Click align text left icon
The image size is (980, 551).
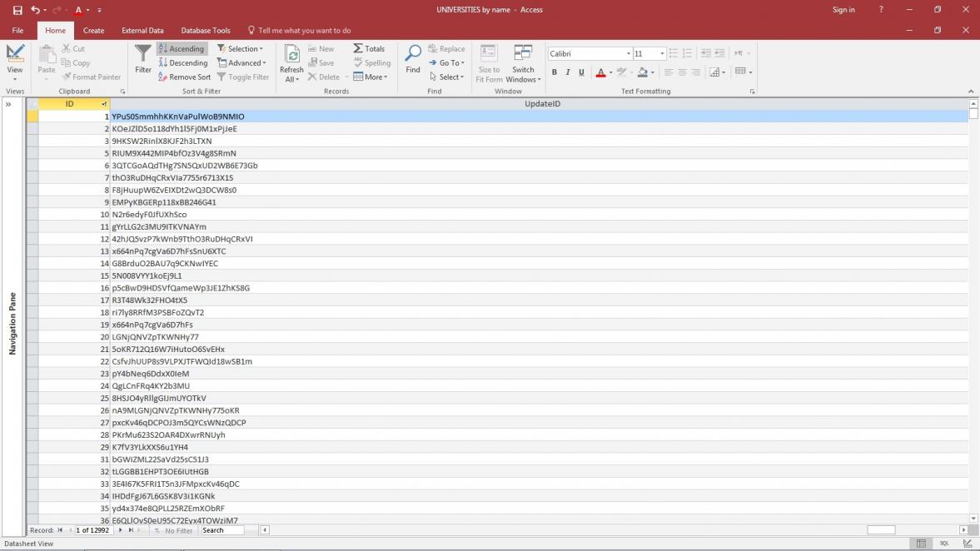coord(668,72)
